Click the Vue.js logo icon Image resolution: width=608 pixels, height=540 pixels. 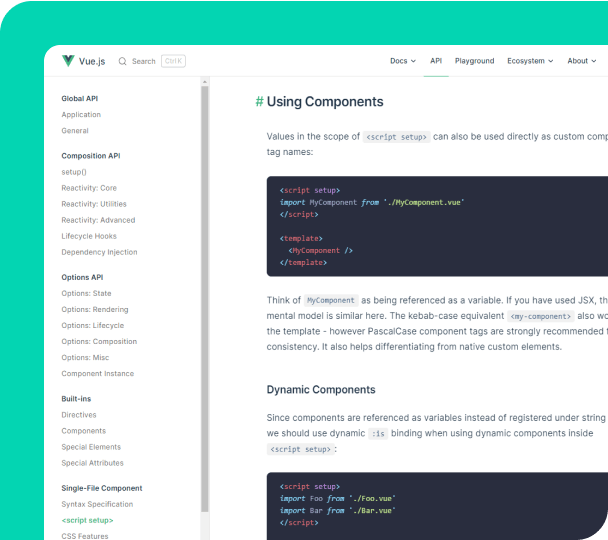coord(68,61)
